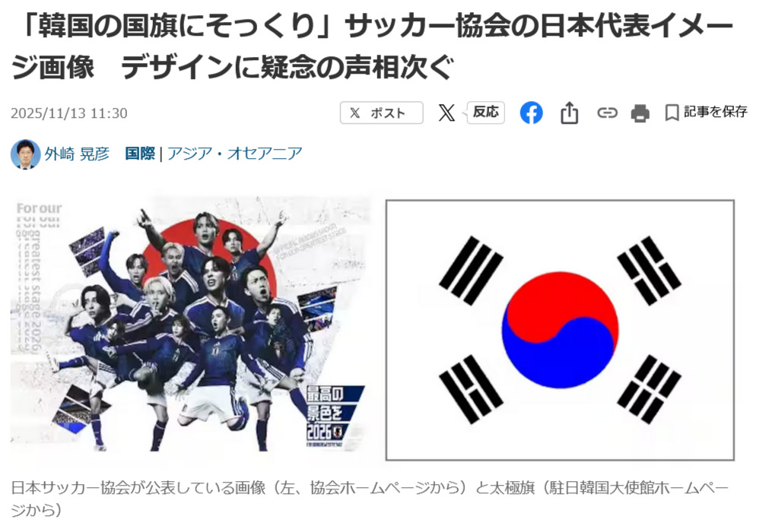Save the article via 記事を保存 text
The width and height of the screenshot is (769, 532).
point(716,112)
